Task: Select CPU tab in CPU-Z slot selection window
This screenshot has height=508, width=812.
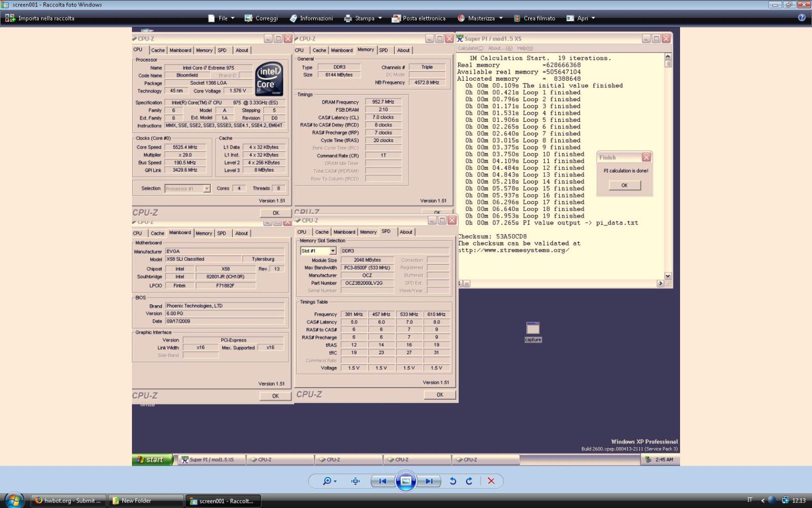Action: point(302,232)
